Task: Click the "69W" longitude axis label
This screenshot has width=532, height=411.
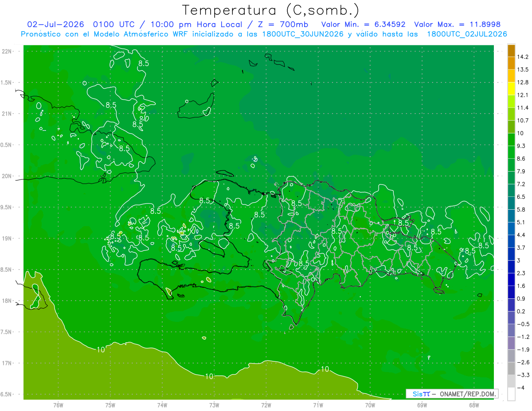Action: click(422, 405)
